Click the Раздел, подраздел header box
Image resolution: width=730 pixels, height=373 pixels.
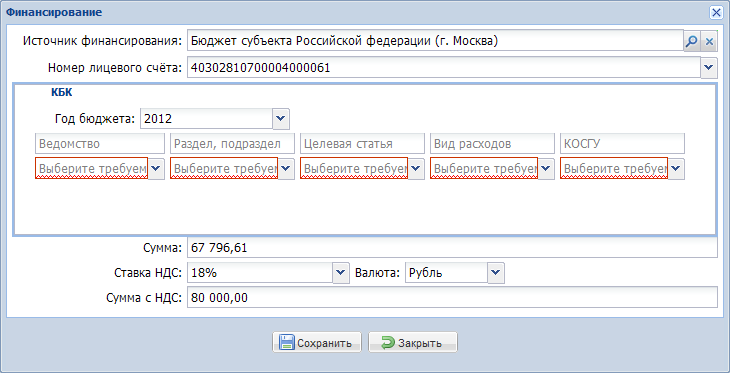tap(233, 144)
